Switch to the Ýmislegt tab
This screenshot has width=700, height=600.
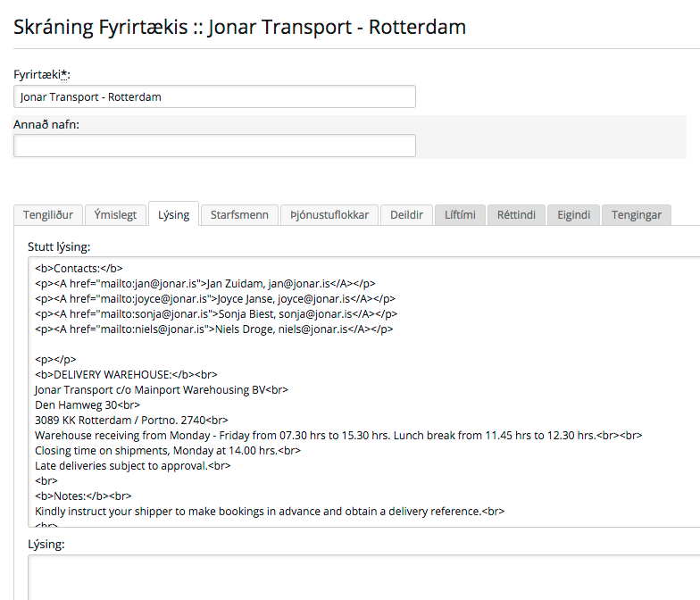(115, 214)
